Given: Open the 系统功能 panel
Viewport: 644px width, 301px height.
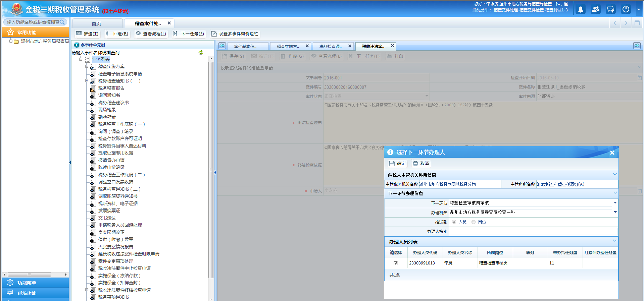Looking at the screenshot, I should click(35, 293).
